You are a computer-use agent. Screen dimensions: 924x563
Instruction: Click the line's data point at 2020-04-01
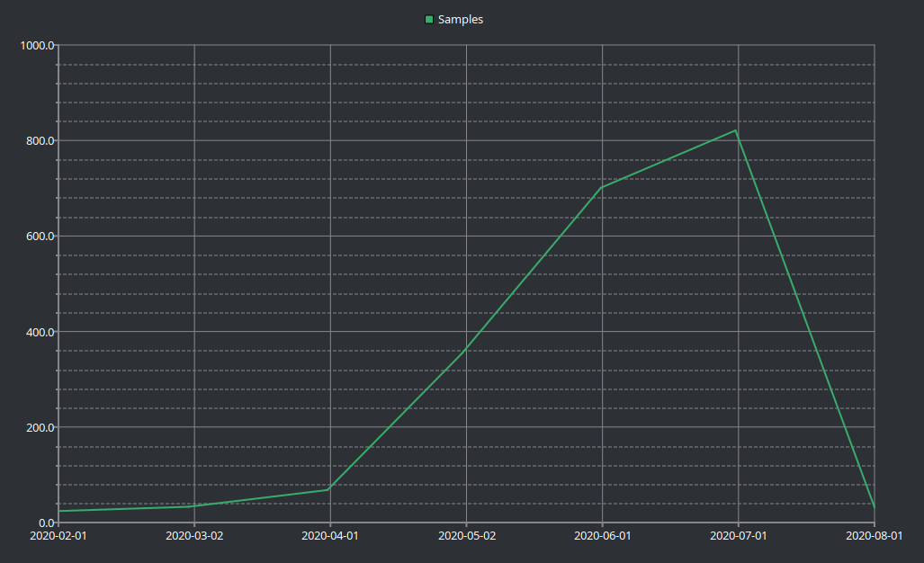pos(328,489)
